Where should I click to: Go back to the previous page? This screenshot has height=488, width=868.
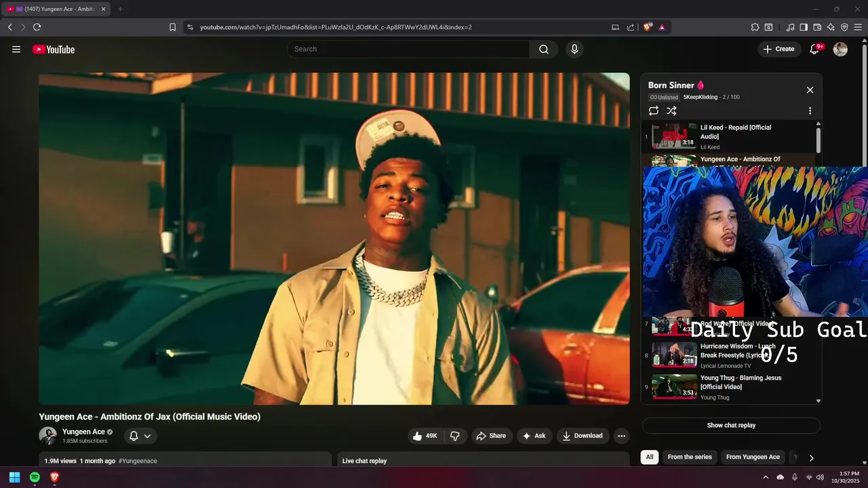(9, 27)
